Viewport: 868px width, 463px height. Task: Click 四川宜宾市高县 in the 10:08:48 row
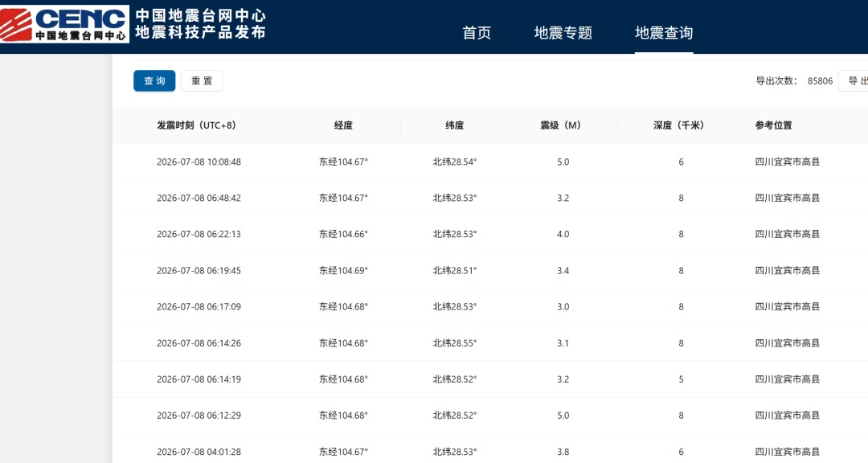point(787,162)
